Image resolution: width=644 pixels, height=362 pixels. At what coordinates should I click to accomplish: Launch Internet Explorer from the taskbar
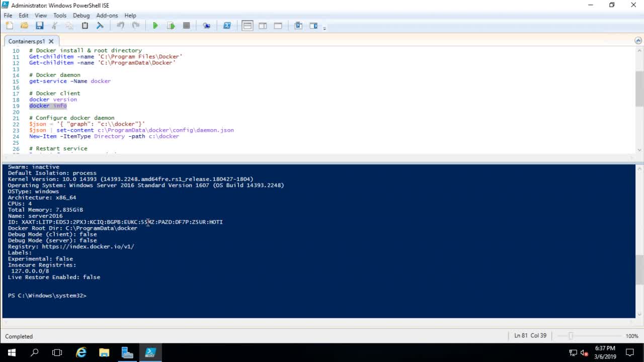[81, 352]
